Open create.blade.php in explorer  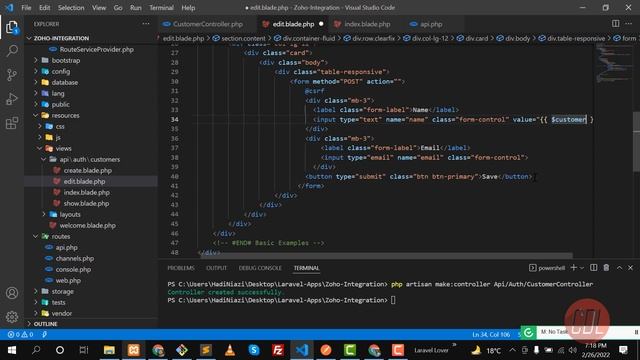pyautogui.click(x=87, y=171)
